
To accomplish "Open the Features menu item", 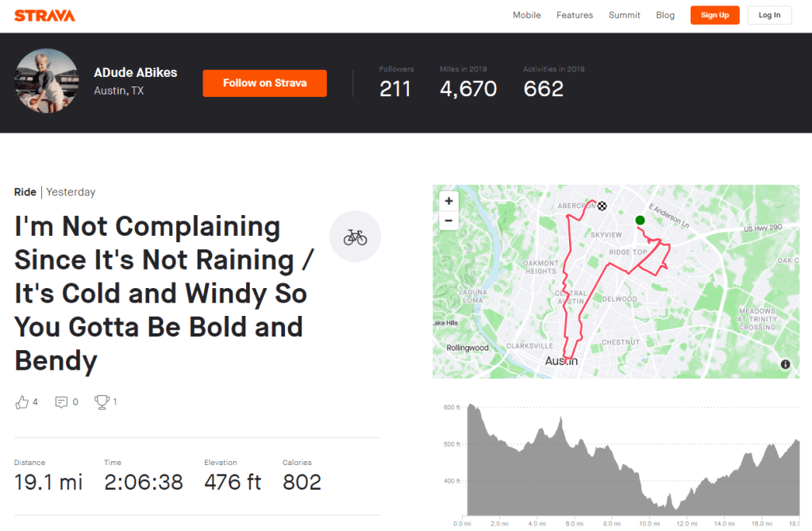I will (x=575, y=15).
